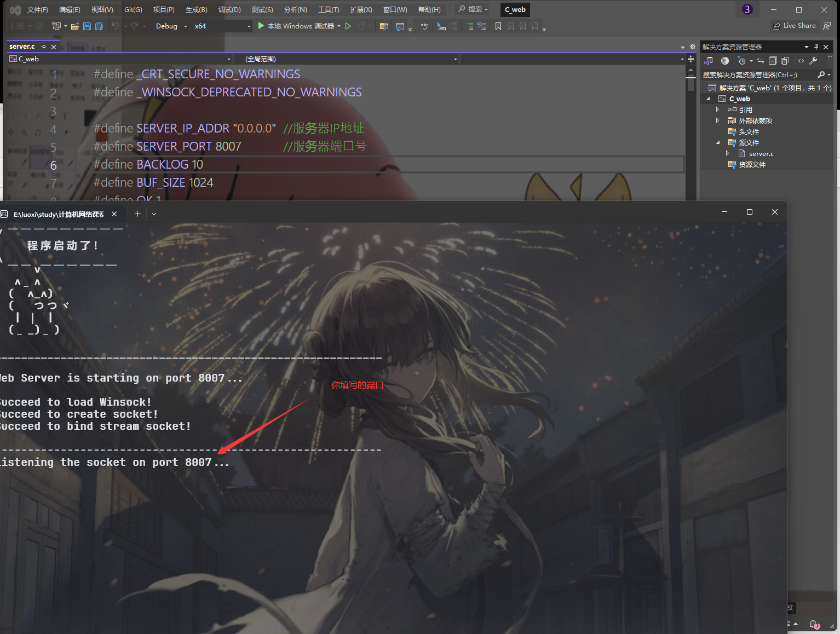Toggle Solution Explorer solution and folder view icon
The width and height of the screenshot is (840, 634).
[x=709, y=61]
